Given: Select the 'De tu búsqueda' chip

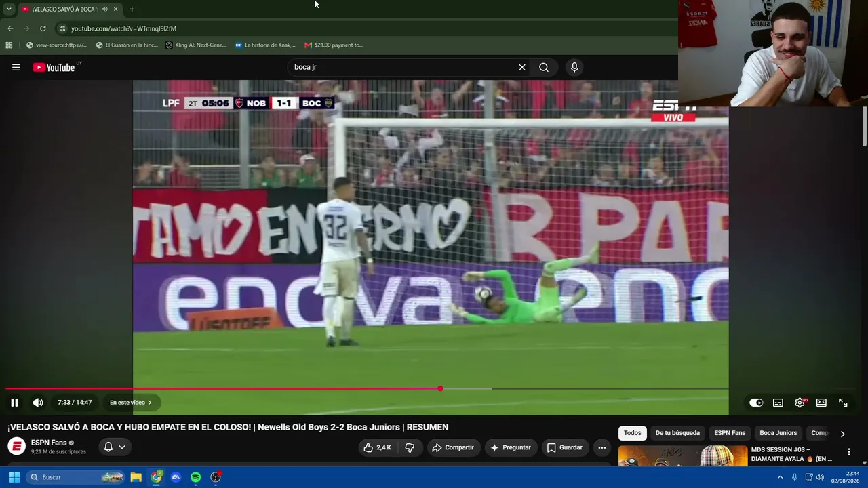Looking at the screenshot, I should point(677,433).
